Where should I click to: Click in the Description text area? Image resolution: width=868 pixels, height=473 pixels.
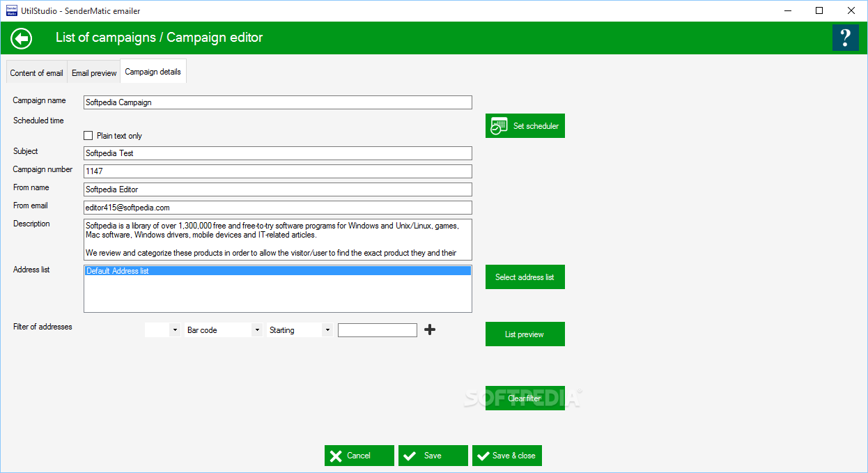(x=278, y=240)
